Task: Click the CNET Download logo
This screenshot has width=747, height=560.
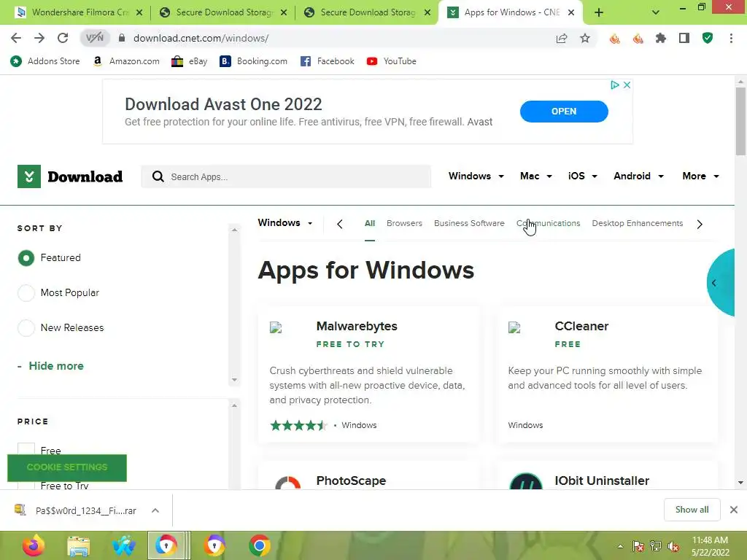Action: [x=70, y=176]
